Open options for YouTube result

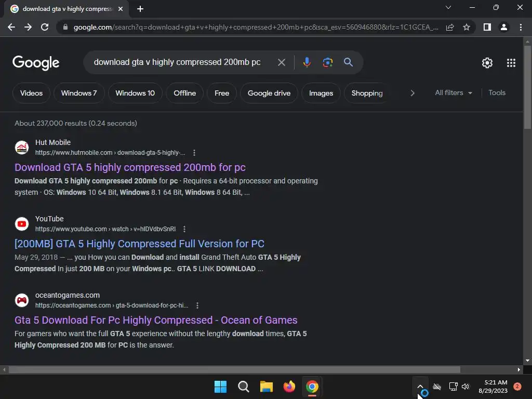click(x=184, y=229)
